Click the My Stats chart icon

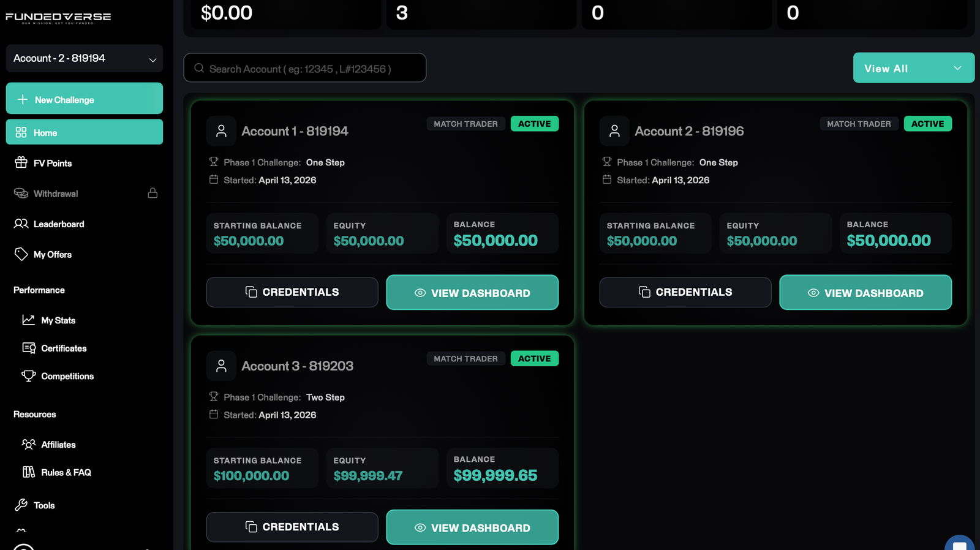pyautogui.click(x=29, y=320)
